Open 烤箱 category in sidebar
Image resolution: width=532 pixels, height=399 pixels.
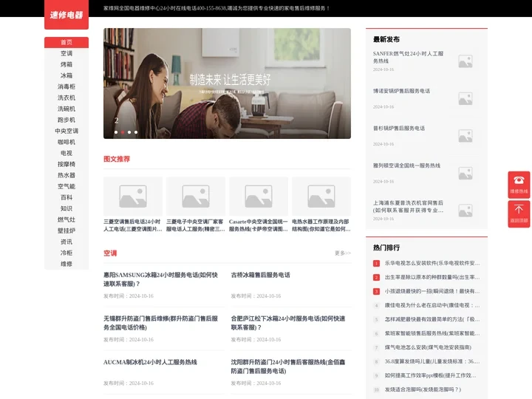pos(66,64)
